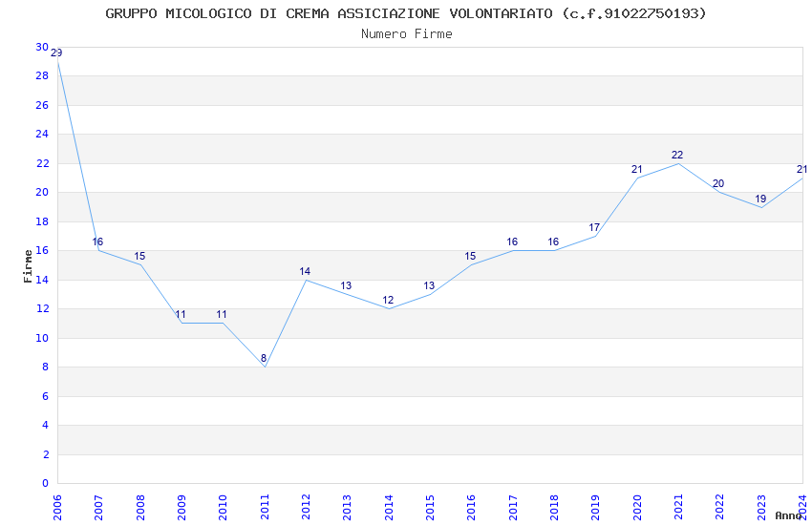This screenshot has width=812, height=525.
Task: Click the y-axis tick labeled 30
Action: [42, 47]
